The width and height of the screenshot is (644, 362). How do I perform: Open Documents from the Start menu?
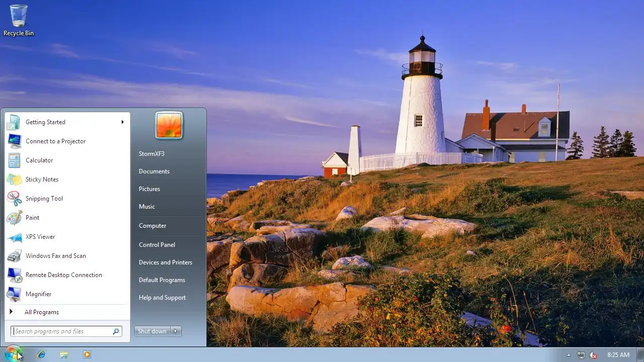pos(154,171)
